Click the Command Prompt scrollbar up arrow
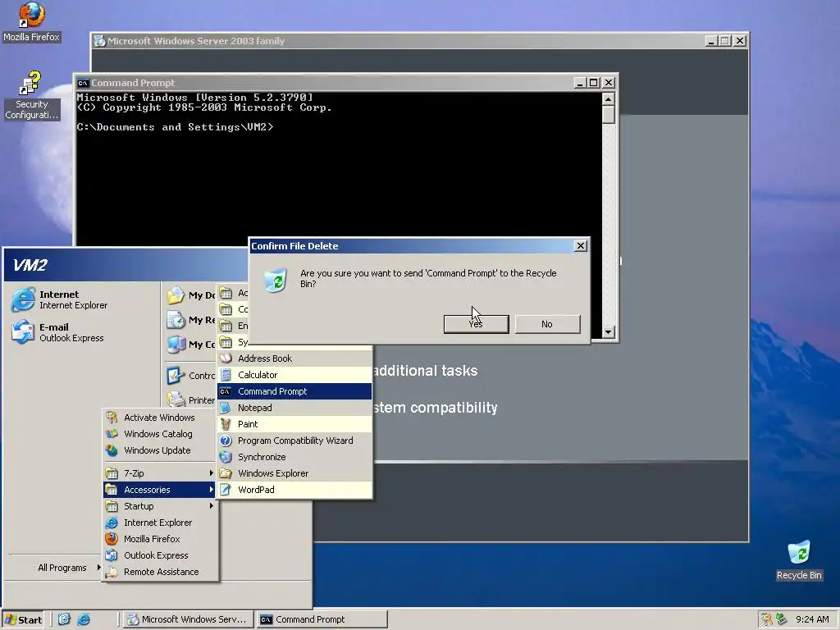The width and height of the screenshot is (840, 630). [x=608, y=99]
